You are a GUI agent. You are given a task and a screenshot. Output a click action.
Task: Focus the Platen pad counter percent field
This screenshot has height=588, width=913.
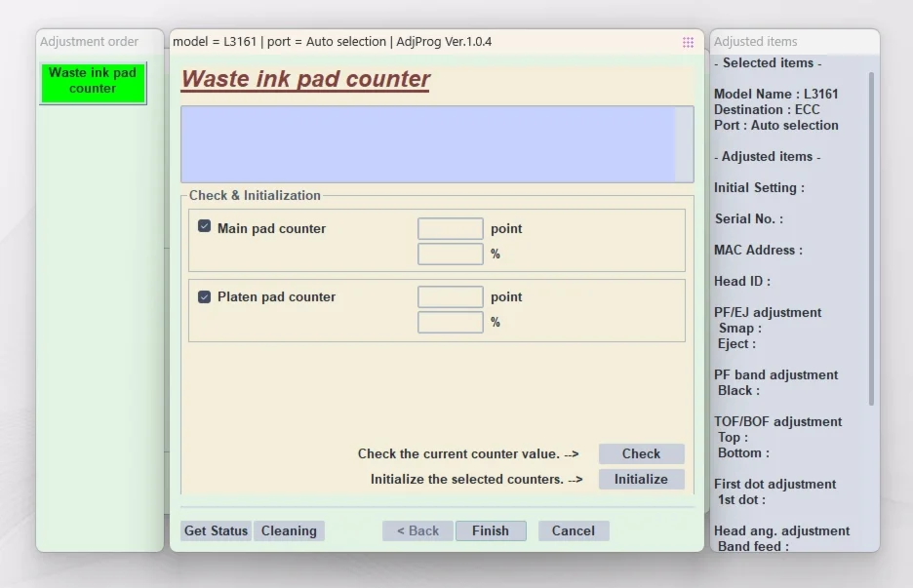pos(450,323)
